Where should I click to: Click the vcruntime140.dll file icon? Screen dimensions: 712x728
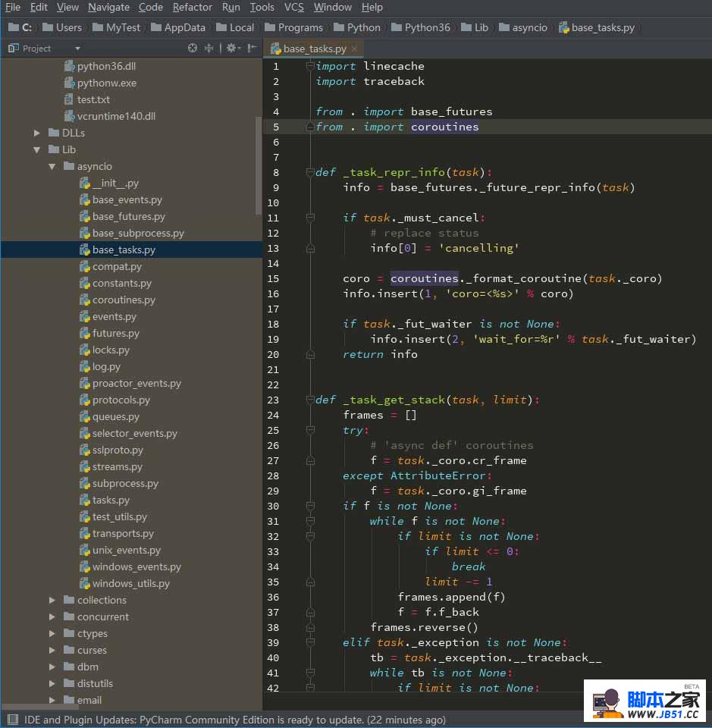69,116
